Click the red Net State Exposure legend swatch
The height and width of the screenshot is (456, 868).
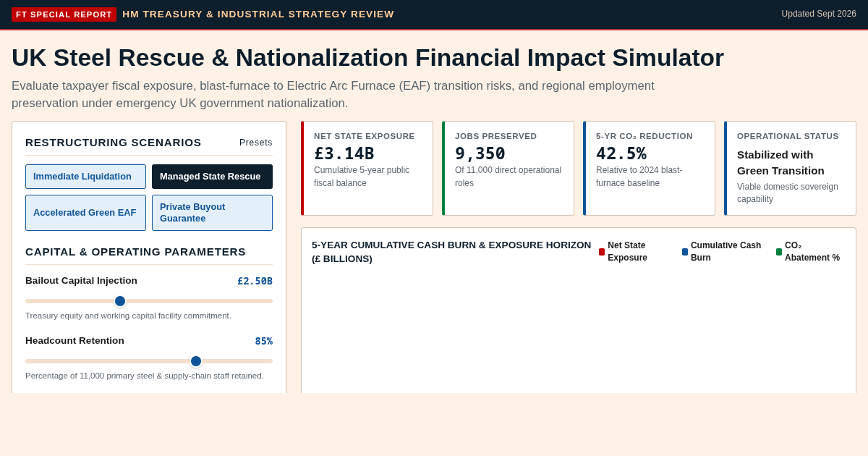[602, 252]
